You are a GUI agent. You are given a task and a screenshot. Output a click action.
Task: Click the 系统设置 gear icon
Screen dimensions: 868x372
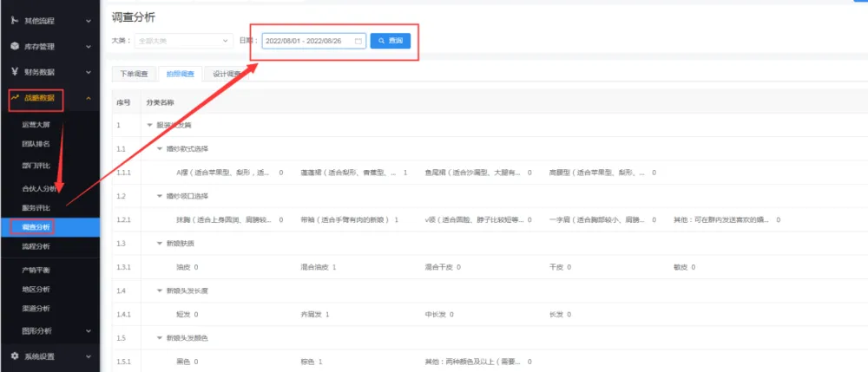coord(15,356)
